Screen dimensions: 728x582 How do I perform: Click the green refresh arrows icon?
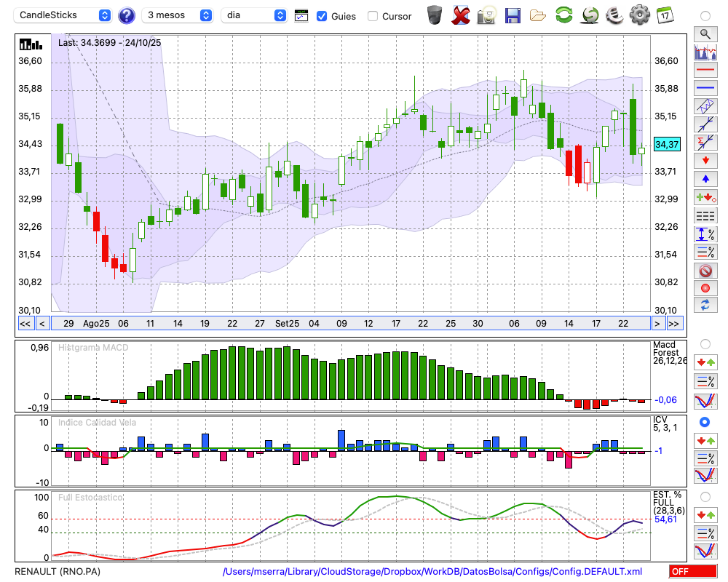tap(563, 15)
